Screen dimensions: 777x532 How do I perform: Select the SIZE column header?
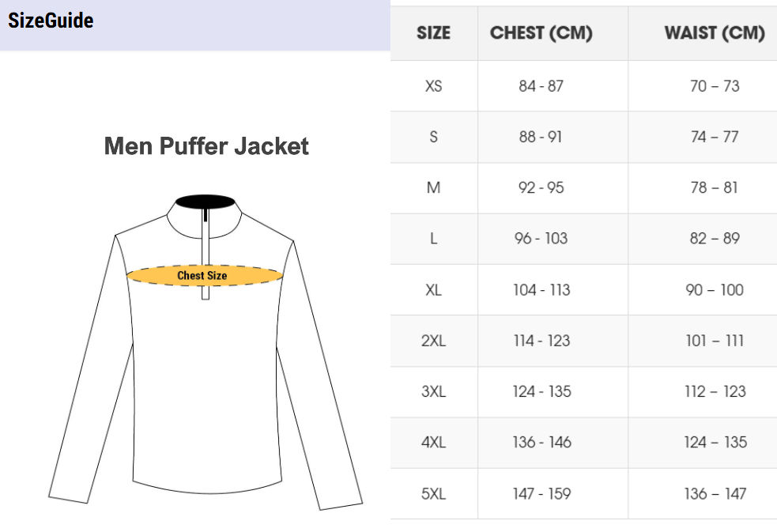pos(434,33)
